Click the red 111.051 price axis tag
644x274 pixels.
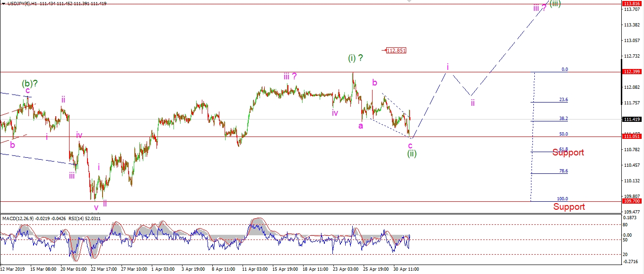(632, 137)
